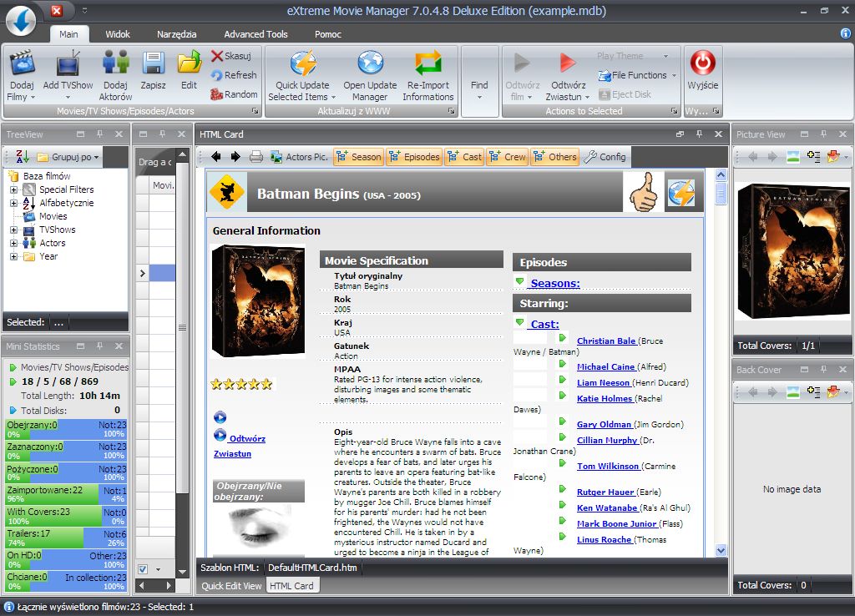Viewport: 855px width, 616px height.
Task: Open Gary Oldman actor link
Action: pos(605,424)
